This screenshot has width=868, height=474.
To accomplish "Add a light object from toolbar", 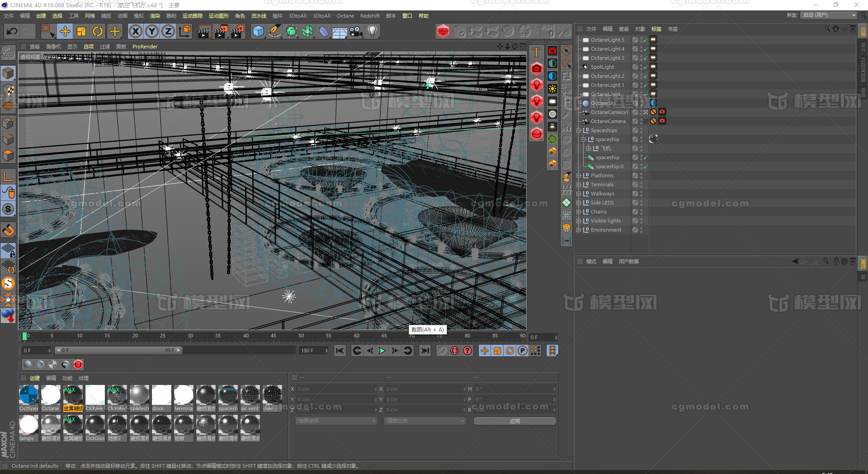I will click(x=373, y=31).
